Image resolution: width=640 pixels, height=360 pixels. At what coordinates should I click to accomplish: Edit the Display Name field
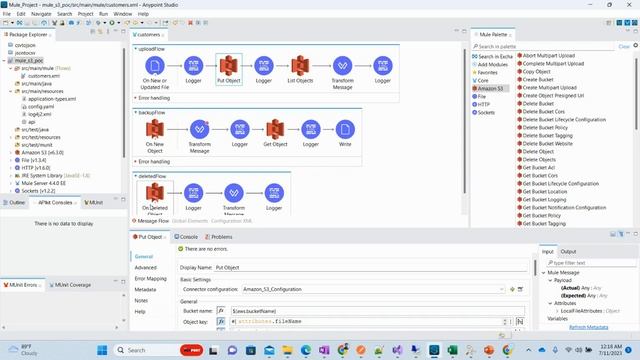coord(370,267)
